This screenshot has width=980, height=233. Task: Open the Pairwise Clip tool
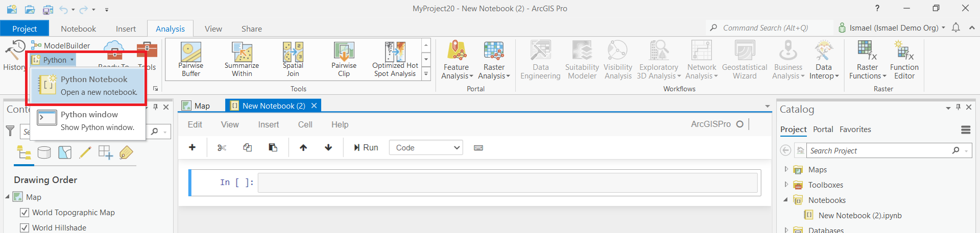coord(344,60)
